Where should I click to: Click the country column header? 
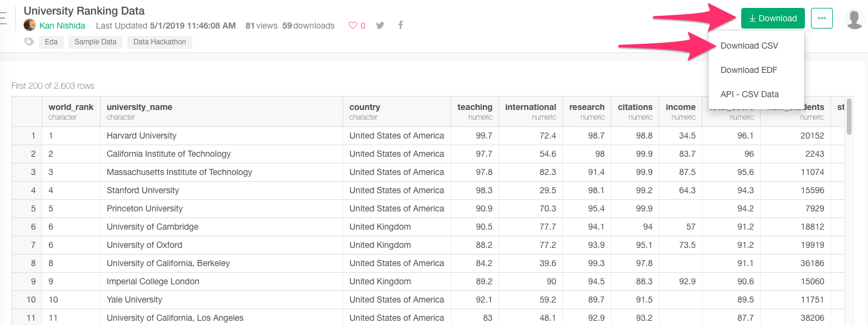click(397, 111)
